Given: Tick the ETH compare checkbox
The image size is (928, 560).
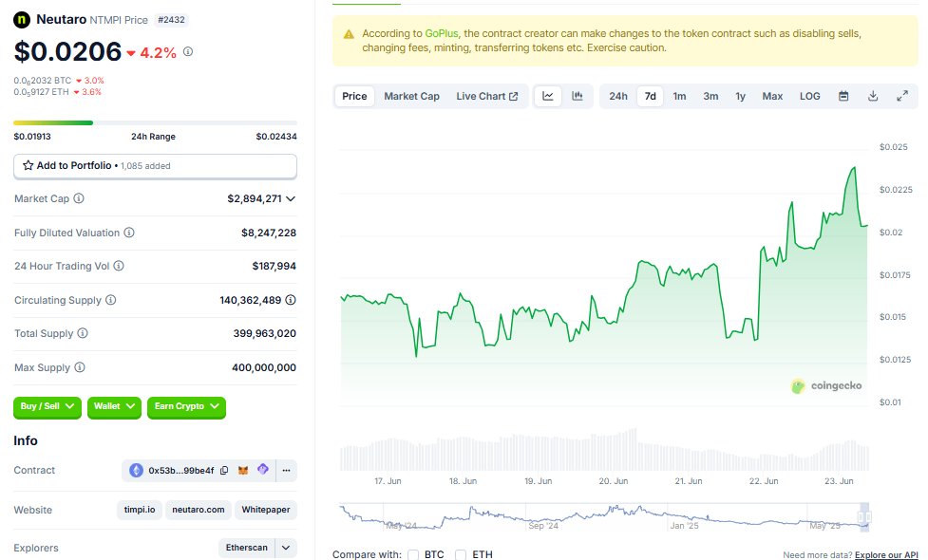Looking at the screenshot, I should [461, 554].
